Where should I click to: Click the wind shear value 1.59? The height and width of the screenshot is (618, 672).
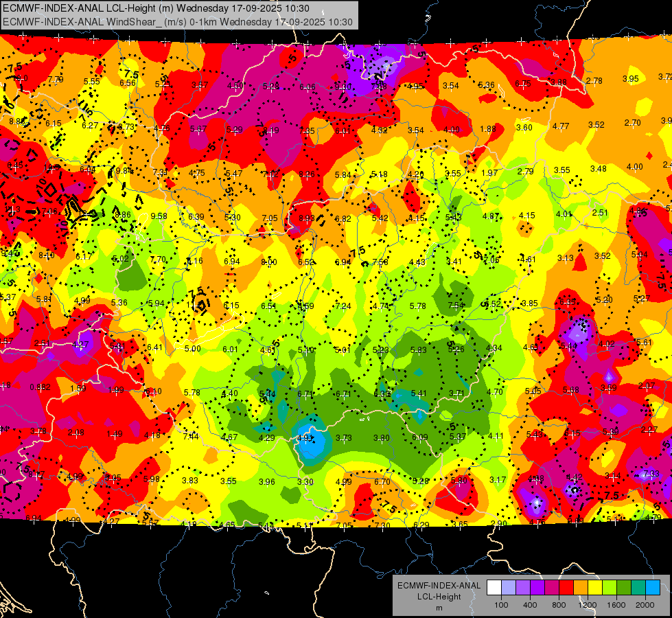[78, 388]
